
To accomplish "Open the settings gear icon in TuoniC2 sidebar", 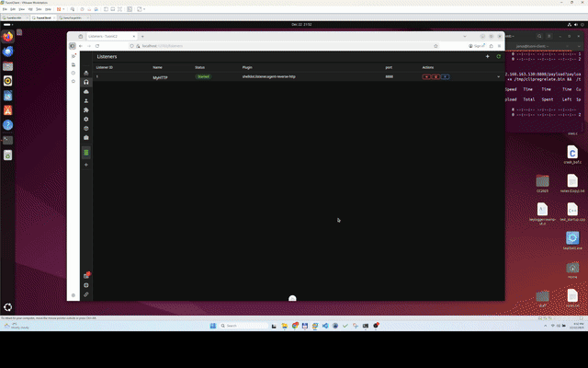I will (x=86, y=119).
